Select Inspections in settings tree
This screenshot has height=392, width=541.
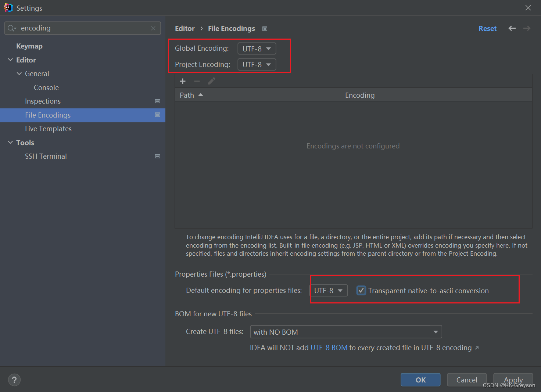(43, 101)
